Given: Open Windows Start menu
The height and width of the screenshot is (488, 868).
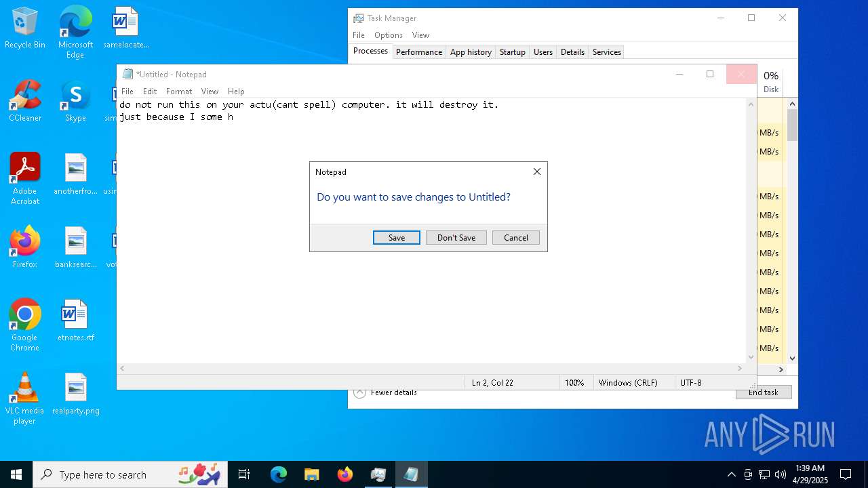Looking at the screenshot, I should pos(16,474).
